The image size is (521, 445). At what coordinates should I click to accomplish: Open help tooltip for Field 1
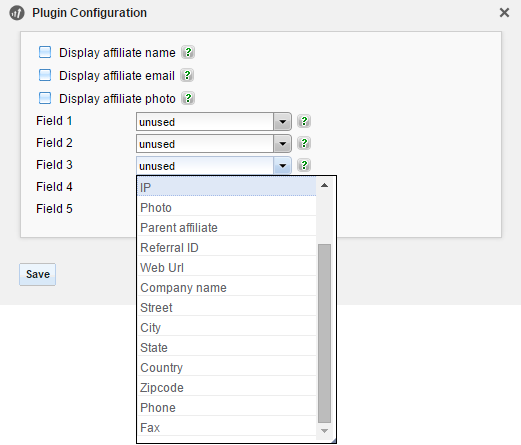coord(304,121)
